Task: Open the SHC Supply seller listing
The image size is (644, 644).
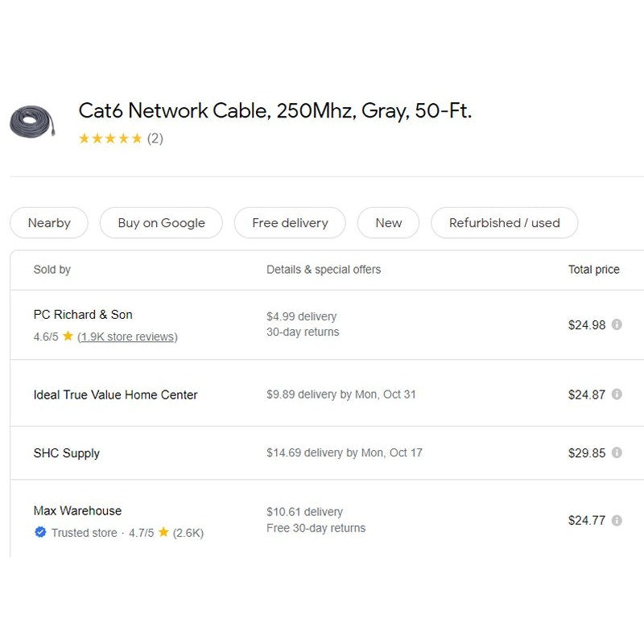Action: coord(66,453)
